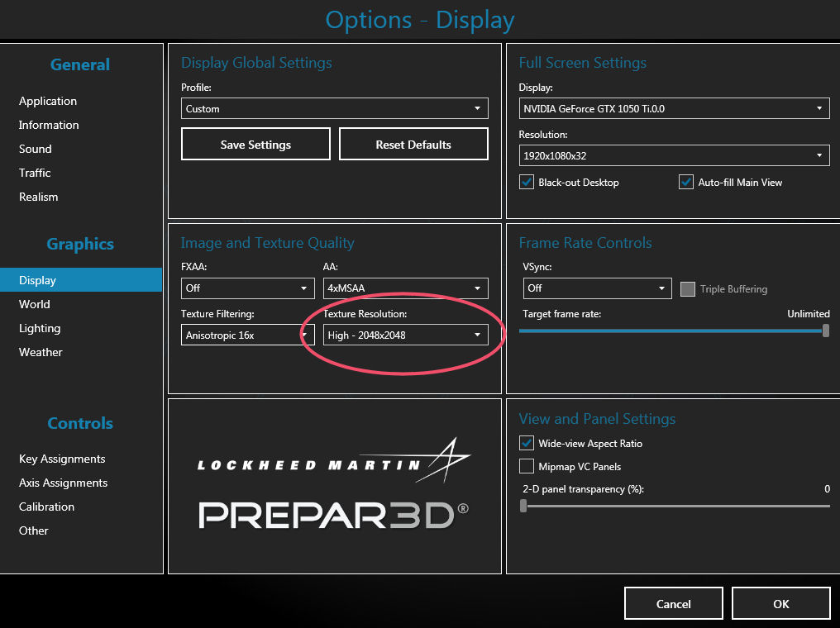
Task: Expand the Texture Resolution dropdown
Action: tap(405, 335)
